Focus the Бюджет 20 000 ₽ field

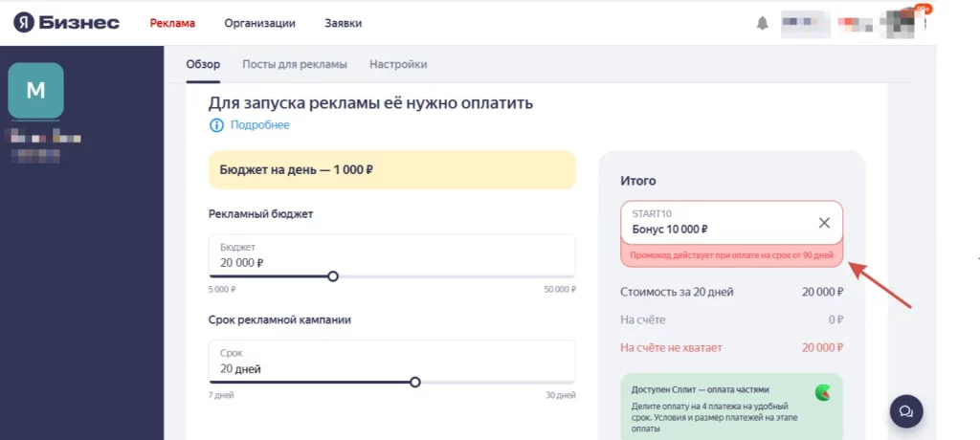coord(391,255)
